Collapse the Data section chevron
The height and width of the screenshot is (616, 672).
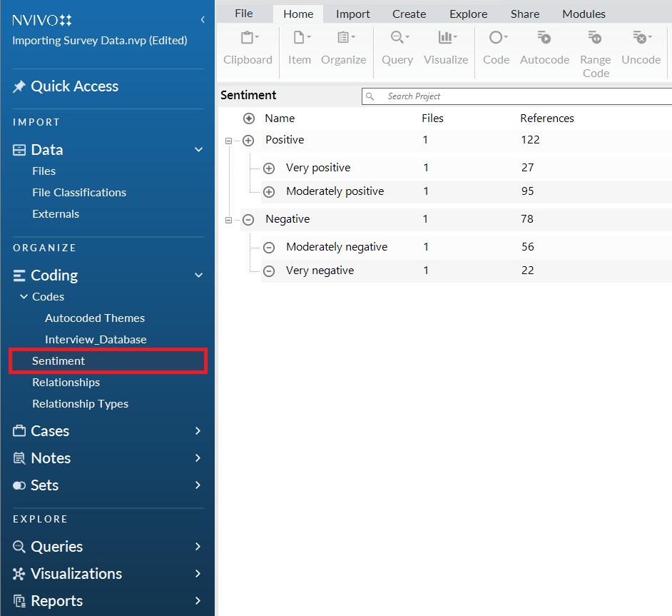point(198,150)
